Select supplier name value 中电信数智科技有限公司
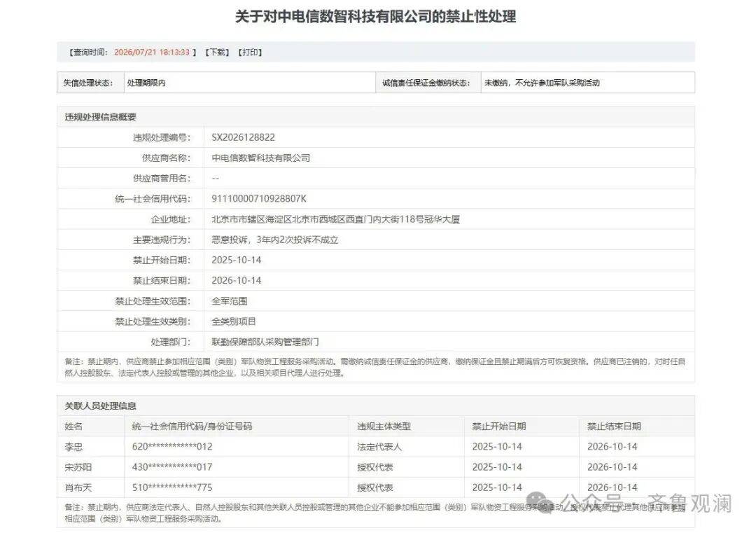 point(261,158)
